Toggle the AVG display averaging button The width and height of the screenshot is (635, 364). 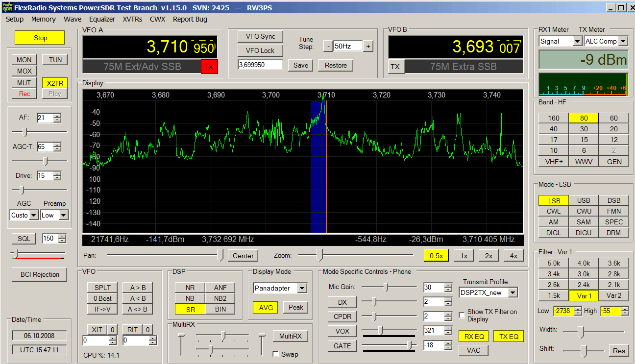265,307
